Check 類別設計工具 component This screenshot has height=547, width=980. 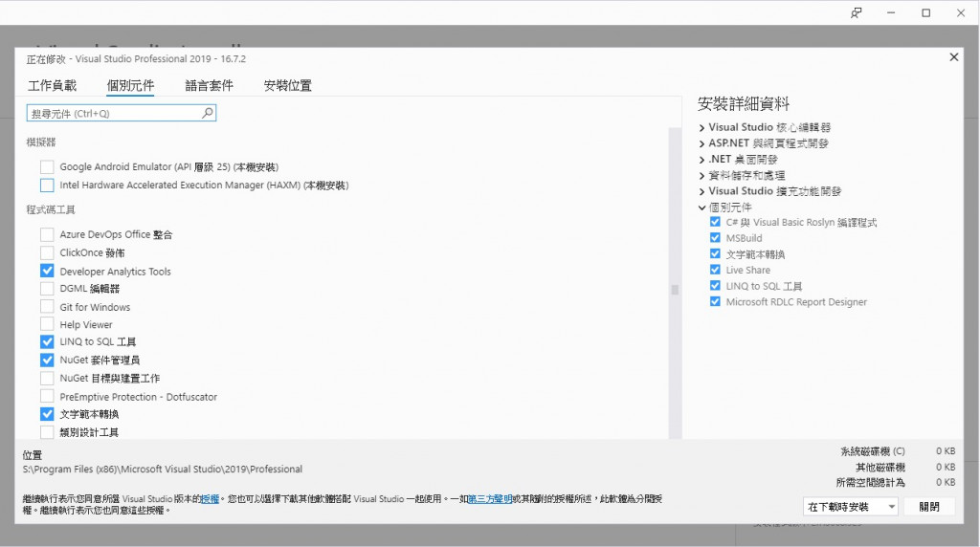coord(47,431)
